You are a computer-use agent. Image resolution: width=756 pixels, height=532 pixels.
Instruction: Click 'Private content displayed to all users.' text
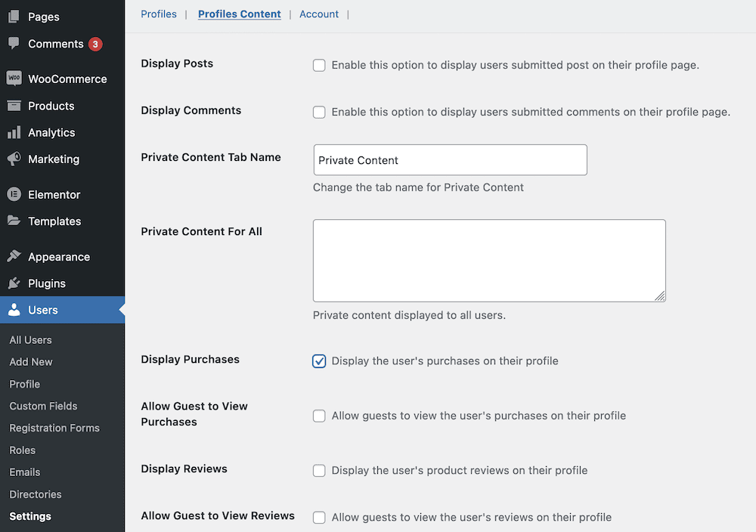click(x=409, y=315)
